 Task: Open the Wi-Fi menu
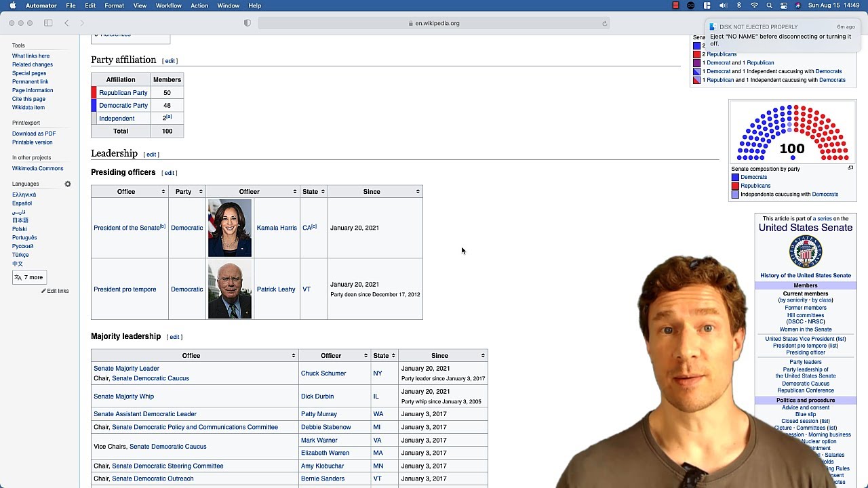click(754, 5)
